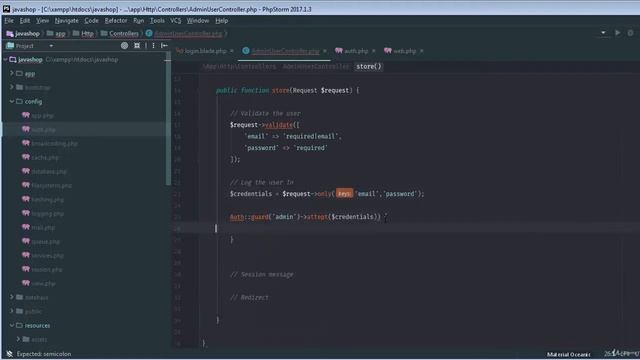640x360 pixels.
Task: Click Http folder in the navigation breadcrumb
Action: pyautogui.click(x=83, y=33)
